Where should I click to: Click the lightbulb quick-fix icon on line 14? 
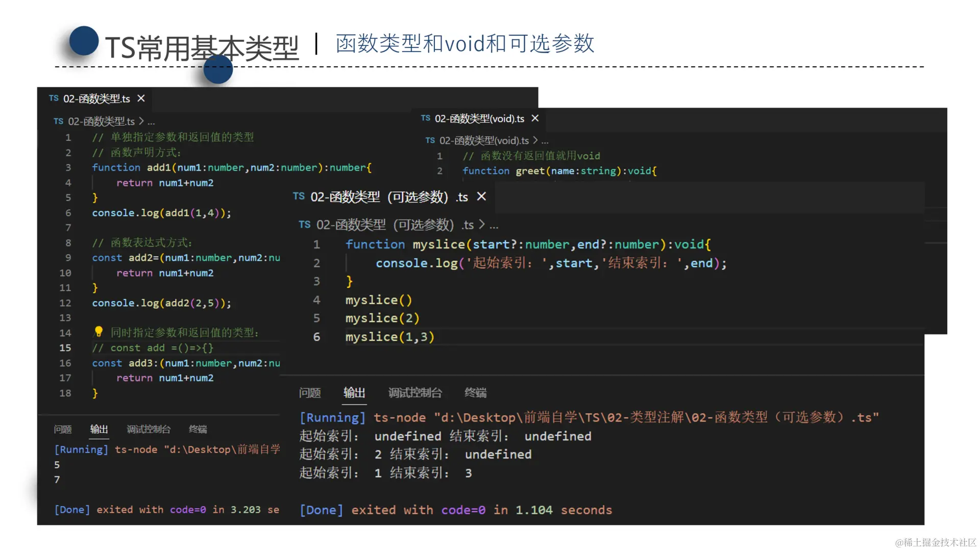point(99,332)
